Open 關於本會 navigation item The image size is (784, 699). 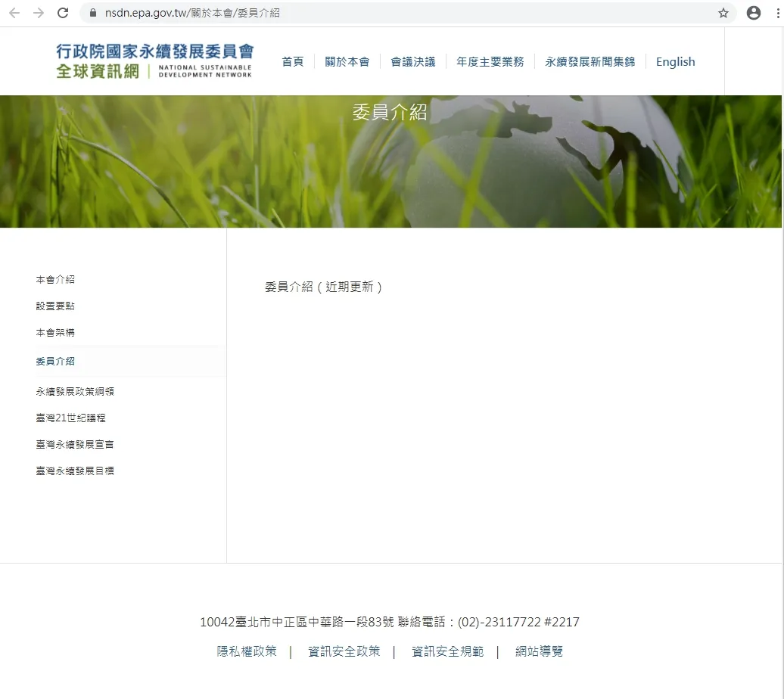(x=347, y=61)
